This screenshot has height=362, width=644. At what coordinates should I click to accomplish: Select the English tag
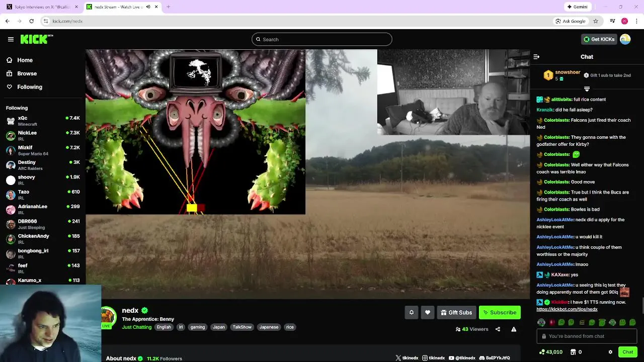tap(164, 327)
